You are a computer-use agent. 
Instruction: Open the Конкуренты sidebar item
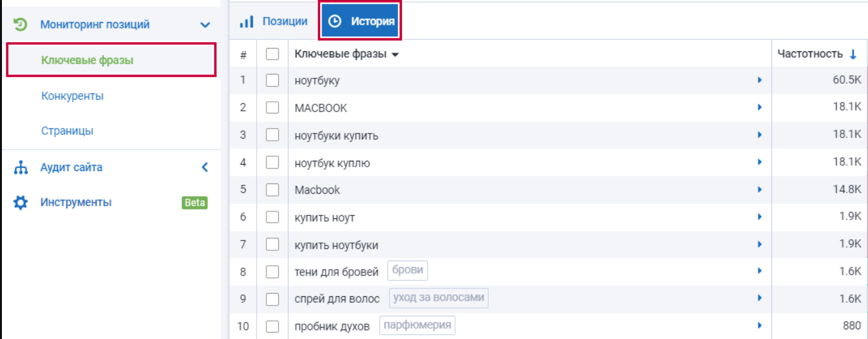pos(72,96)
